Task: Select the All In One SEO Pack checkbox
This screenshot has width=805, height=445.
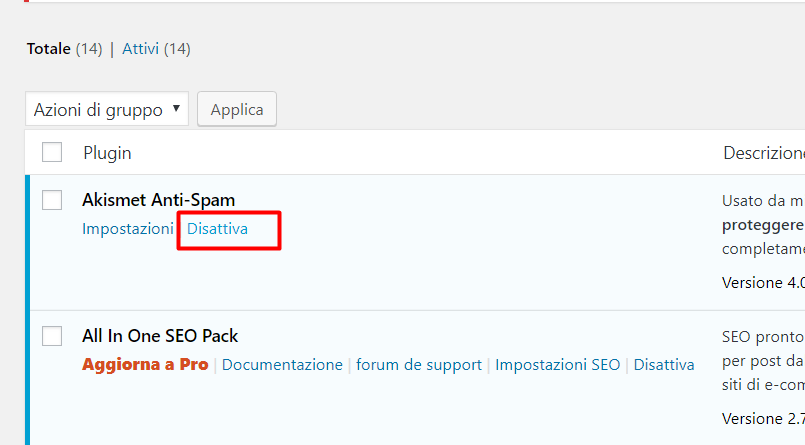Action: 52,336
